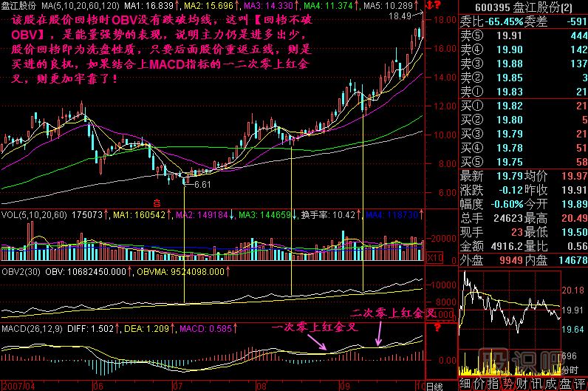Click the question mark icon in the MACD panel

pyautogui.click(x=438, y=327)
